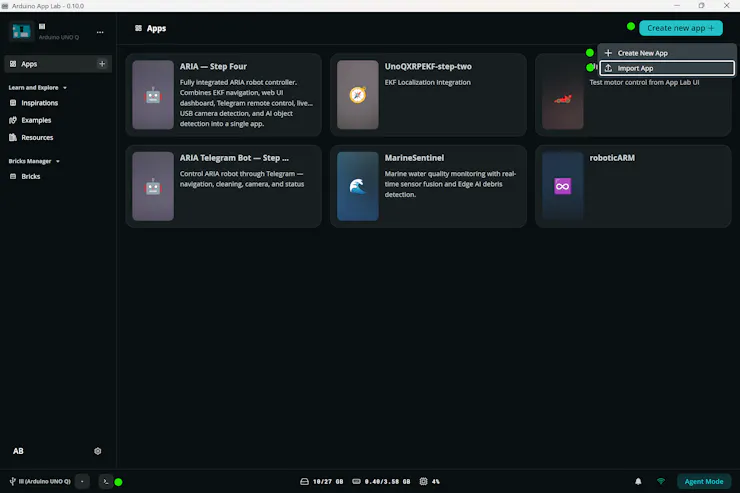Open the MarineSentinel app title
Screen dimensions: 740x493
[414, 158]
